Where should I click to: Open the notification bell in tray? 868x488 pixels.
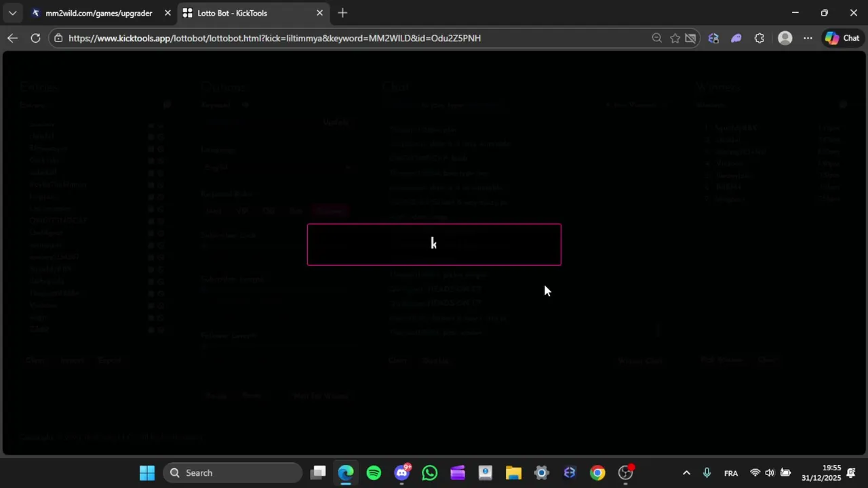tap(851, 473)
